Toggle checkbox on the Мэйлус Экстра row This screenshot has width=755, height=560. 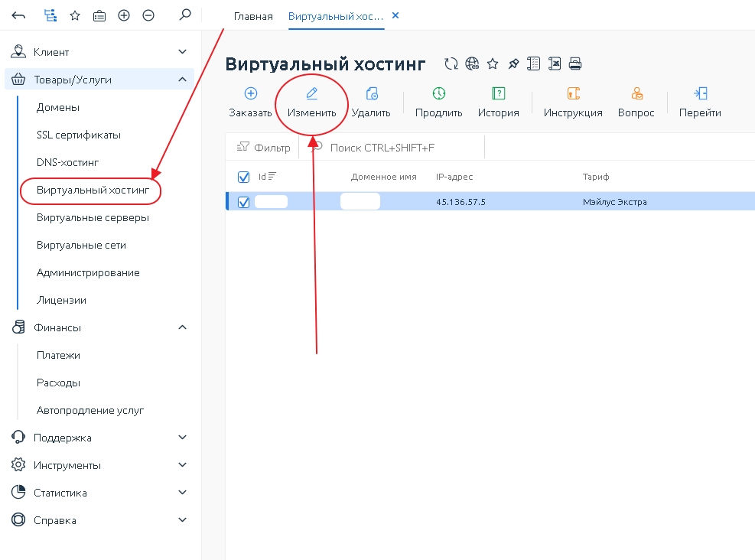click(x=244, y=202)
